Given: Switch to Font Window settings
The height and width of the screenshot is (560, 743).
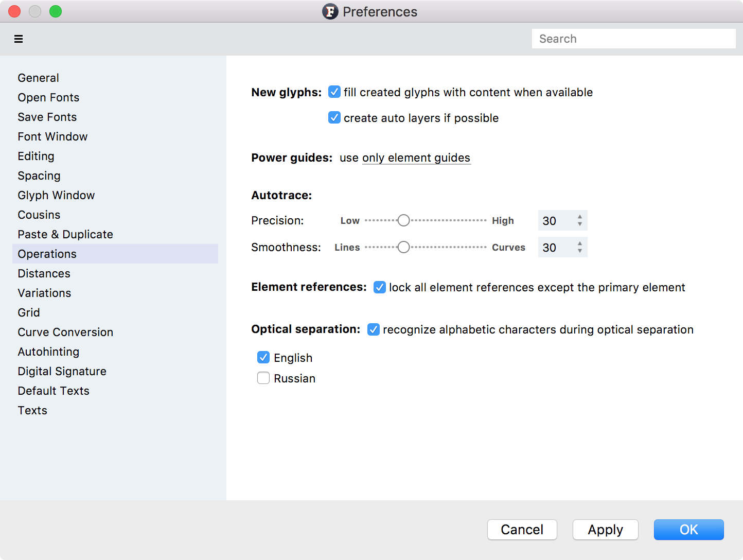Looking at the screenshot, I should pos(115,136).
